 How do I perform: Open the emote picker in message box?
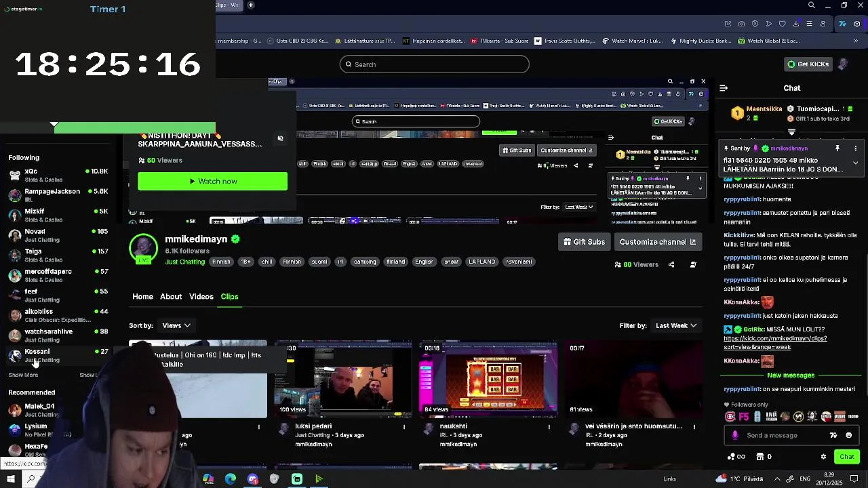[x=850, y=435]
